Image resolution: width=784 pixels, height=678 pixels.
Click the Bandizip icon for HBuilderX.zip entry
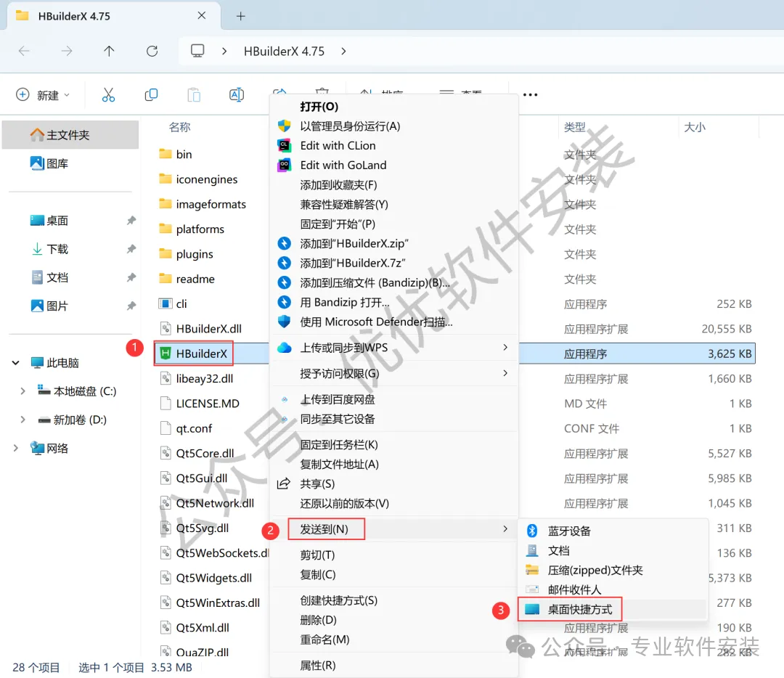coord(284,243)
